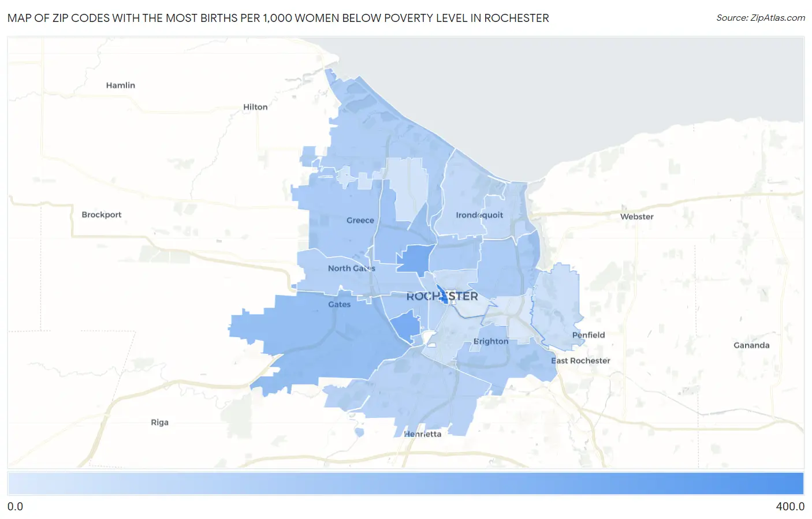The height and width of the screenshot is (519, 812).
Task: Click the dark blue zip region south of Gates
Action: pyautogui.click(x=405, y=326)
